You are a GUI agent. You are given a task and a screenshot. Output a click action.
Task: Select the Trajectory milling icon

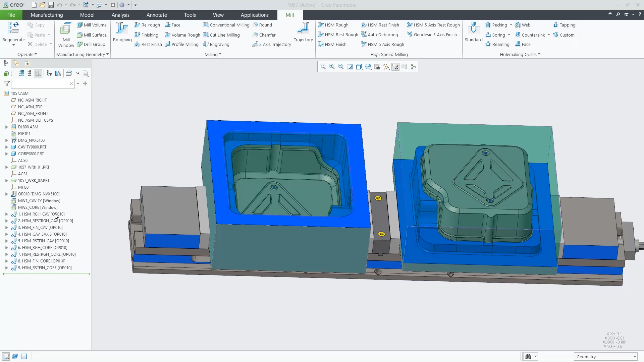[303, 32]
